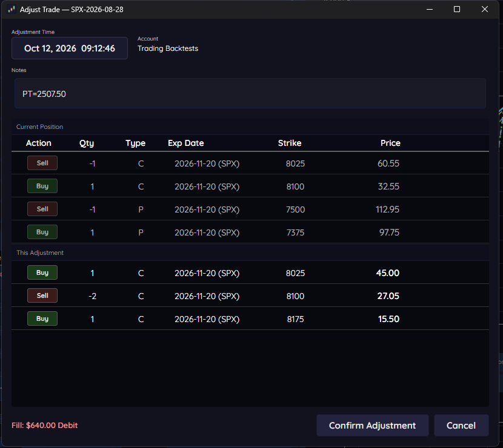
Task: Click the Trading Backtests account name
Action: click(x=168, y=48)
